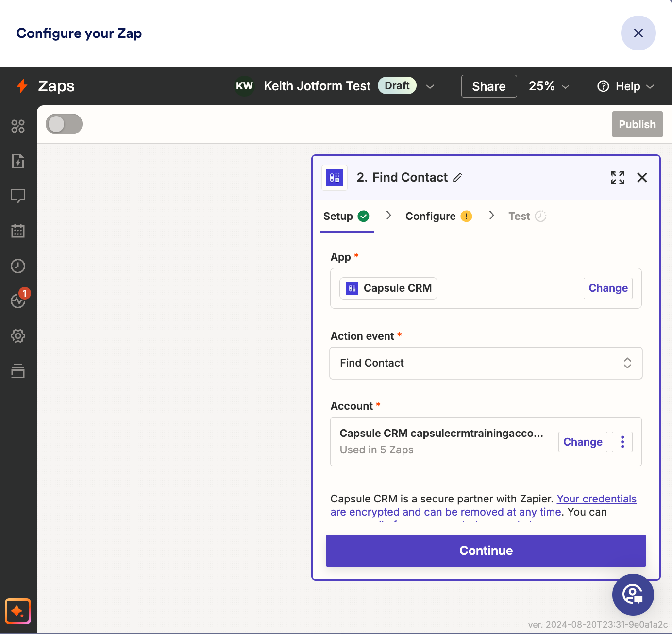Viewport: 672px width, 634px height.
Task: Click the KW user avatar
Action: [244, 86]
